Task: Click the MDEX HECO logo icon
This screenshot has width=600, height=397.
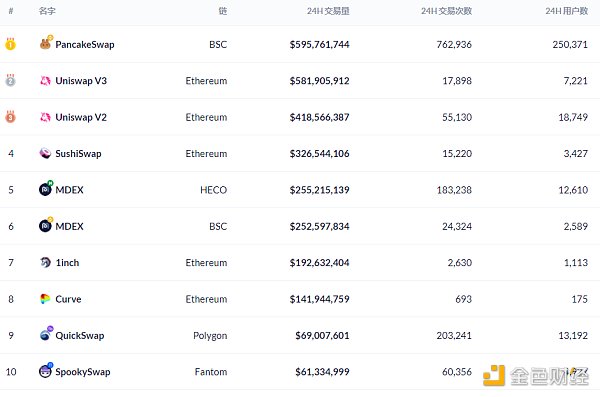Action: coord(46,188)
